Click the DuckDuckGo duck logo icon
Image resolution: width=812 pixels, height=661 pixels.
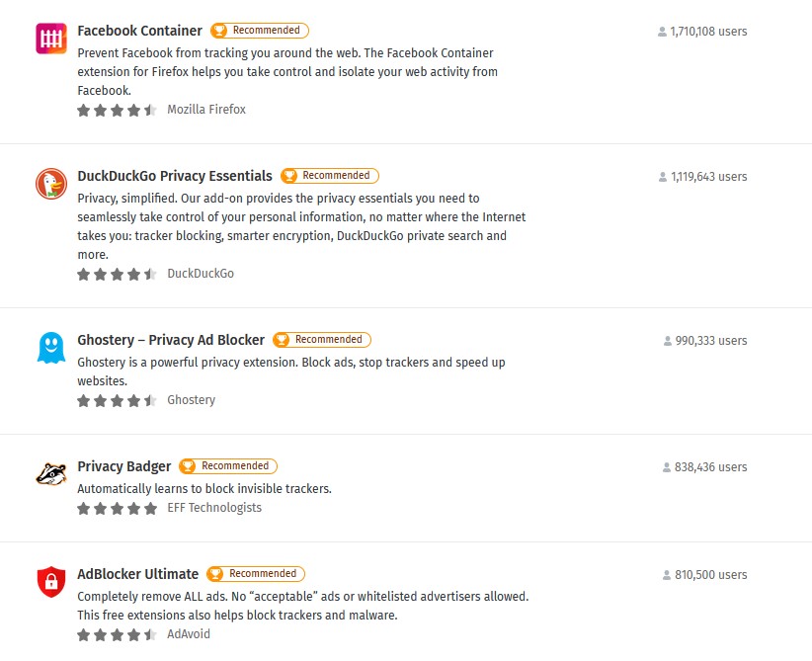(50, 184)
